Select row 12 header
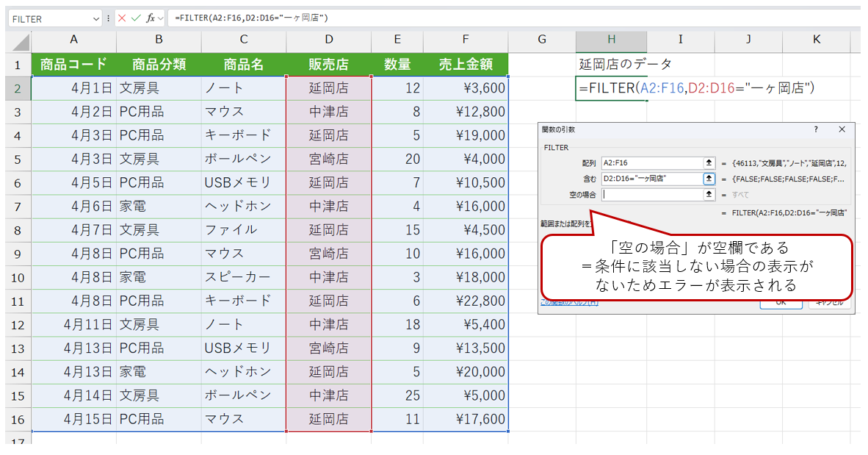The height and width of the screenshot is (455, 868). click(18, 325)
